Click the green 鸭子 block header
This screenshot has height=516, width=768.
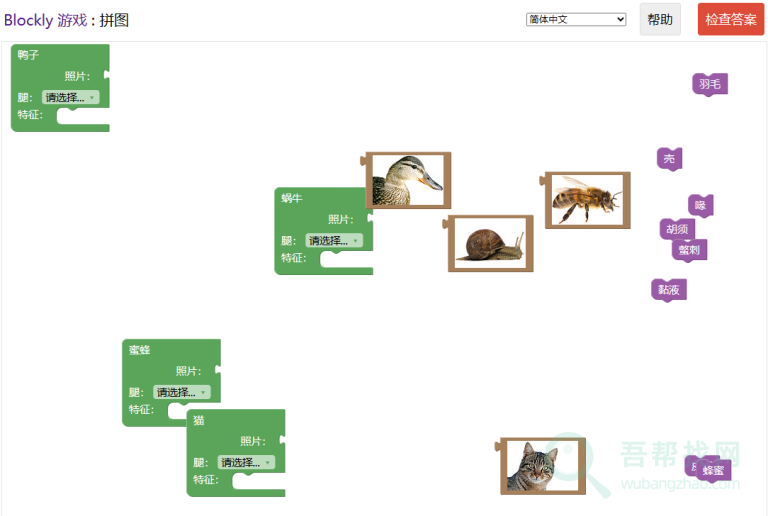coord(29,55)
